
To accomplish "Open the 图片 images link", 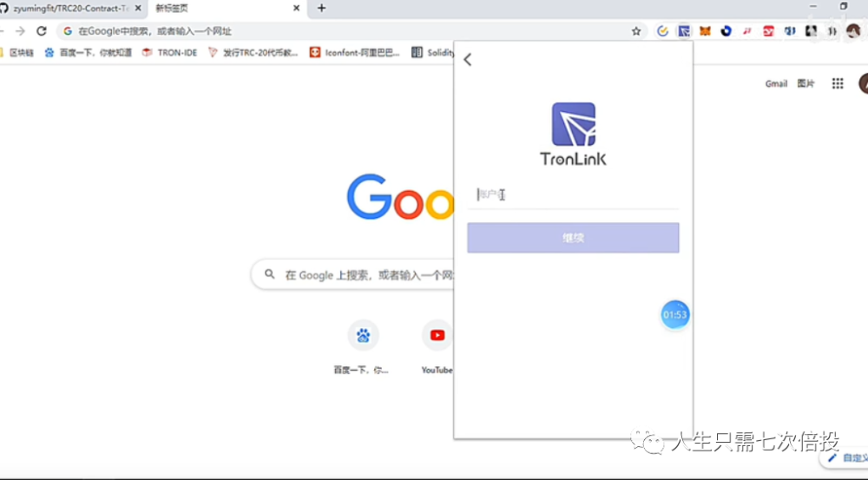I will [806, 83].
